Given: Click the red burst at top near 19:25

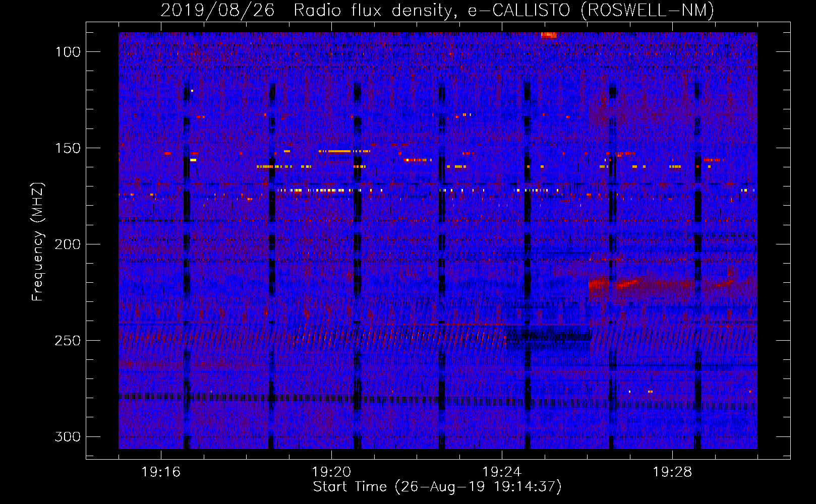Looking at the screenshot, I should pyautogui.click(x=549, y=35).
